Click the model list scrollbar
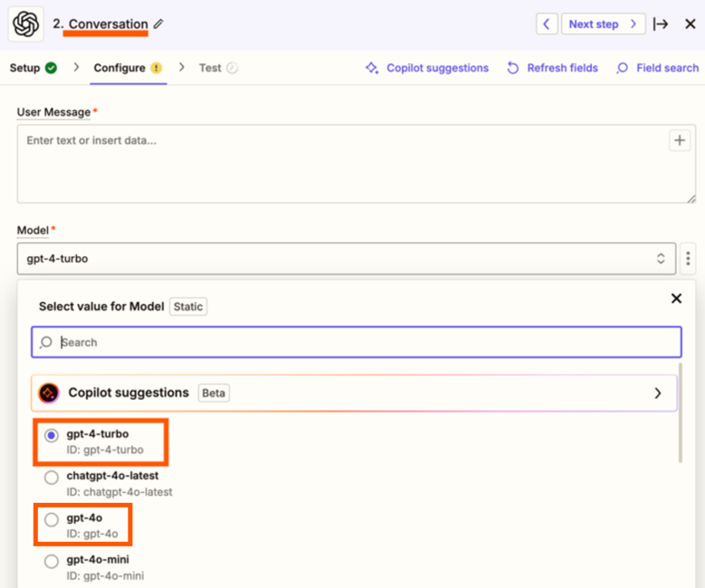This screenshot has width=705, height=588. tap(681, 413)
